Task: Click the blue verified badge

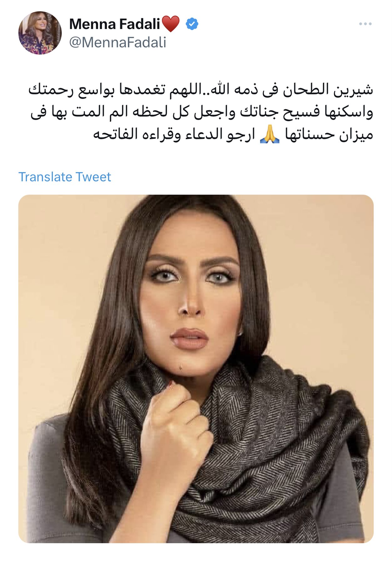Action: 192,24
